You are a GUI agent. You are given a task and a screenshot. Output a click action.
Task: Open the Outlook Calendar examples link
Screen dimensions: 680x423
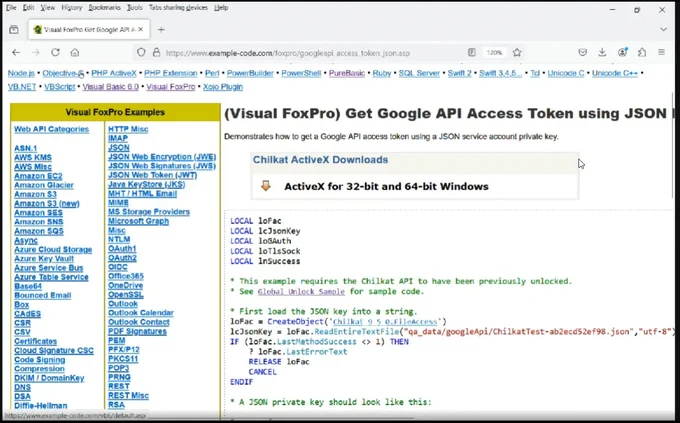(x=141, y=313)
